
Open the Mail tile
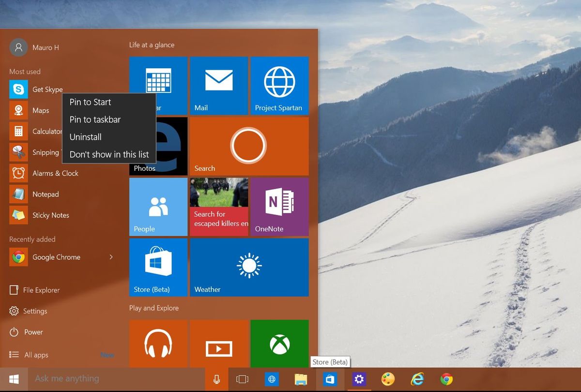point(218,86)
